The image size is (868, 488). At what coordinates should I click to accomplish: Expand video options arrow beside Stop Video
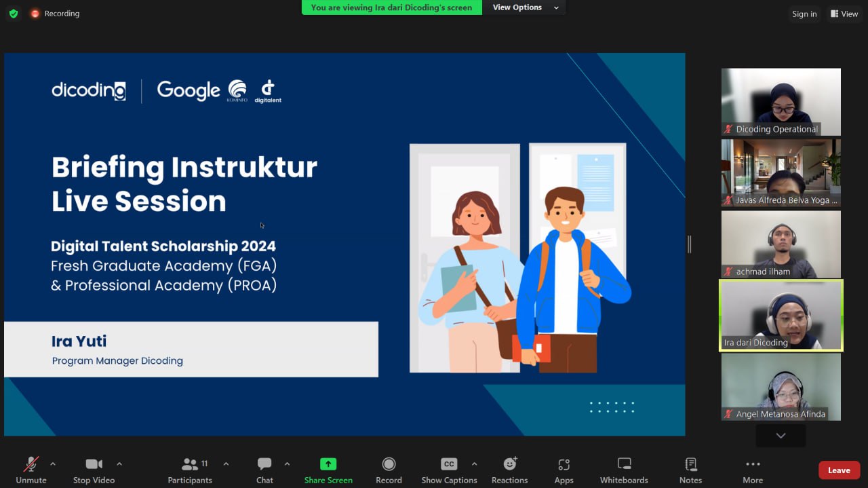(119, 464)
